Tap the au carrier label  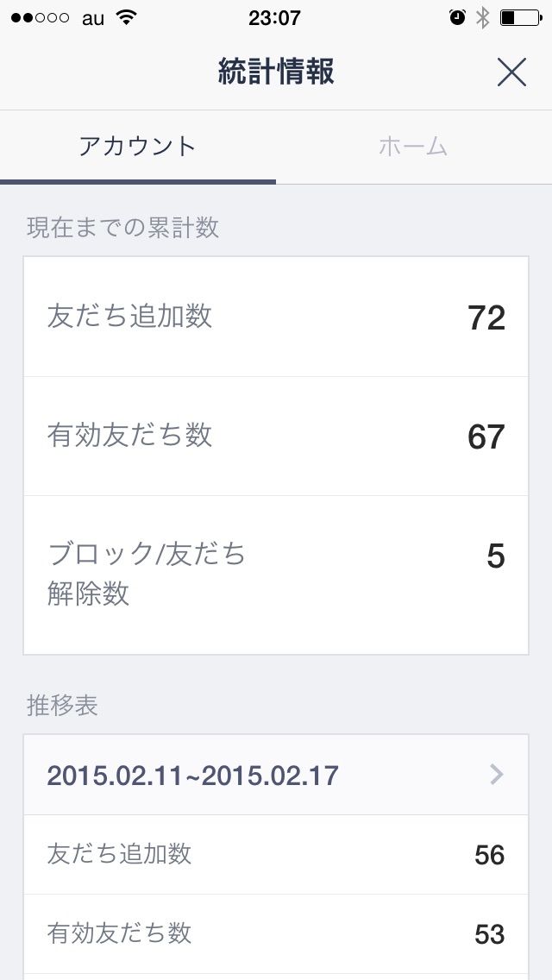coord(92,17)
